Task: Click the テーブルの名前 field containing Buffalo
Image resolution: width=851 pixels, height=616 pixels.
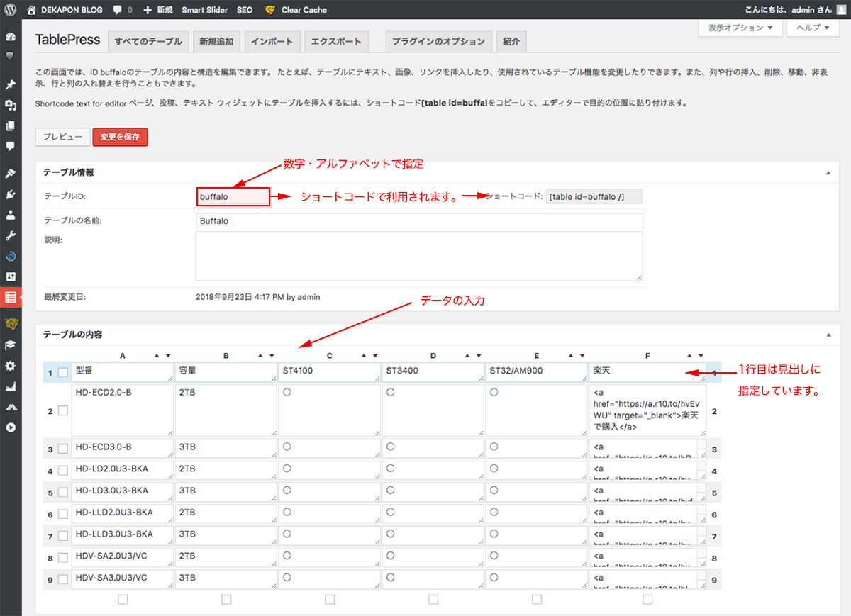Action: point(419,220)
